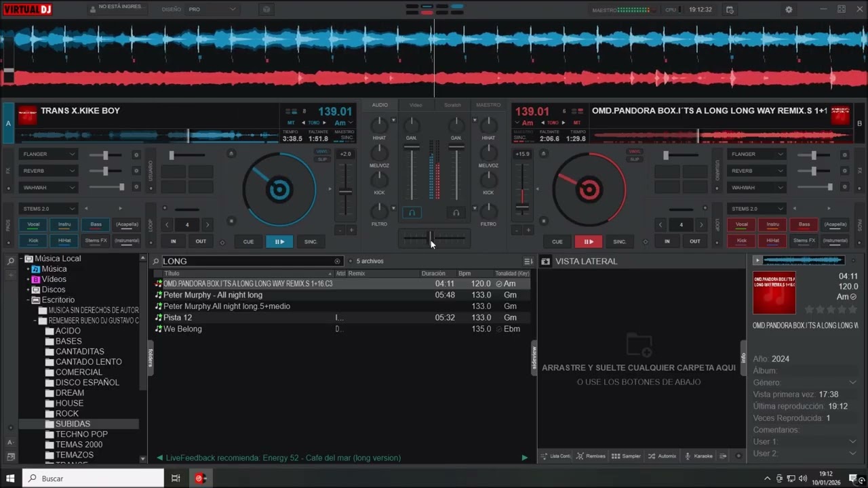Toggle HiHat stem pad on deck B
This screenshot has height=488, width=868.
(772, 241)
